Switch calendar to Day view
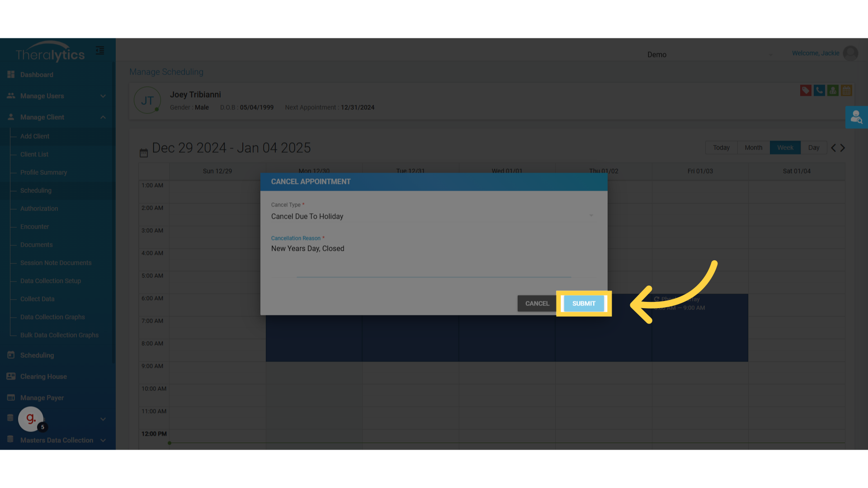Image resolution: width=868 pixels, height=488 pixels. coord(814,148)
